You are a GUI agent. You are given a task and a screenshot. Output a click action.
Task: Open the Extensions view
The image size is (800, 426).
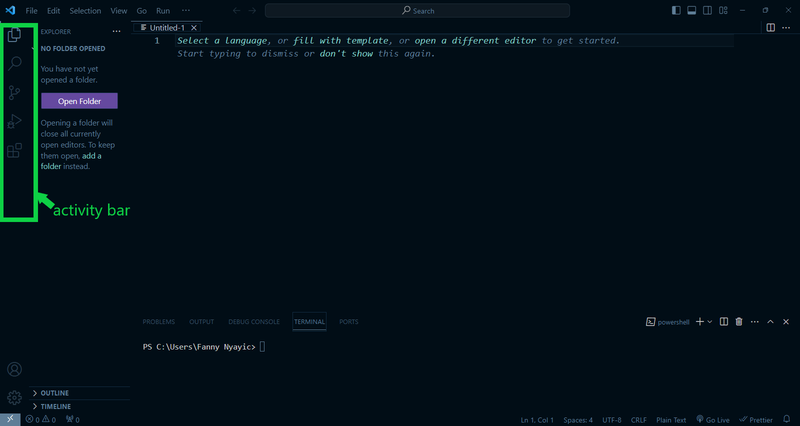tap(14, 151)
